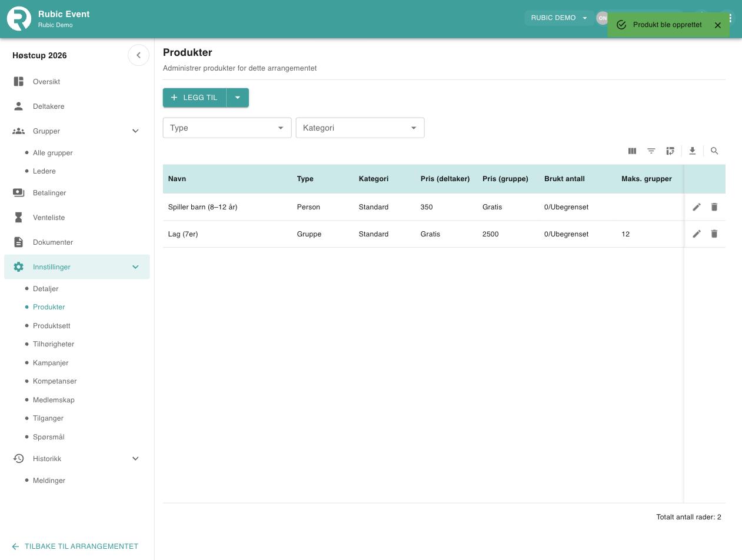Open the Kategori filter dropdown

[360, 128]
